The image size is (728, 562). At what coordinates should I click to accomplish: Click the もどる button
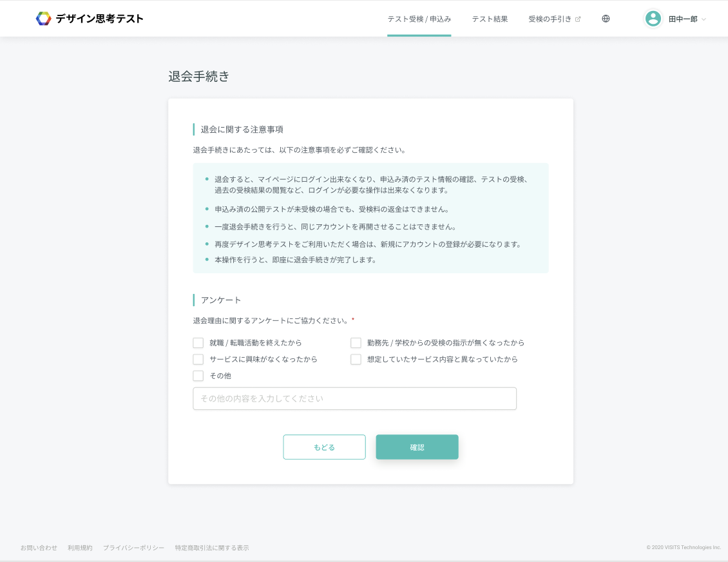click(324, 447)
